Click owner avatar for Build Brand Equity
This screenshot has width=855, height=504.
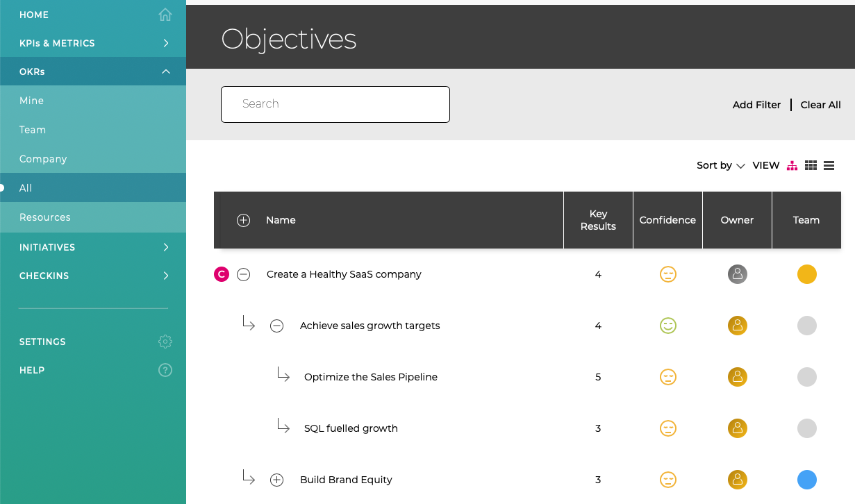pyautogui.click(x=737, y=480)
